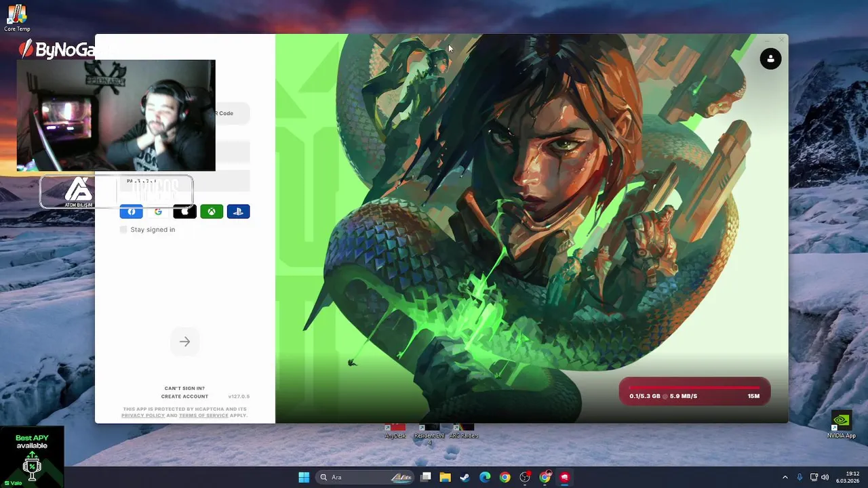
Task: Click the microphone tray icon
Action: click(x=800, y=477)
